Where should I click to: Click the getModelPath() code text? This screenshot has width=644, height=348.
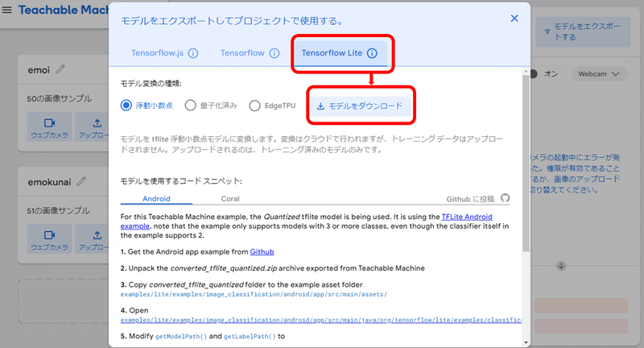180,337
